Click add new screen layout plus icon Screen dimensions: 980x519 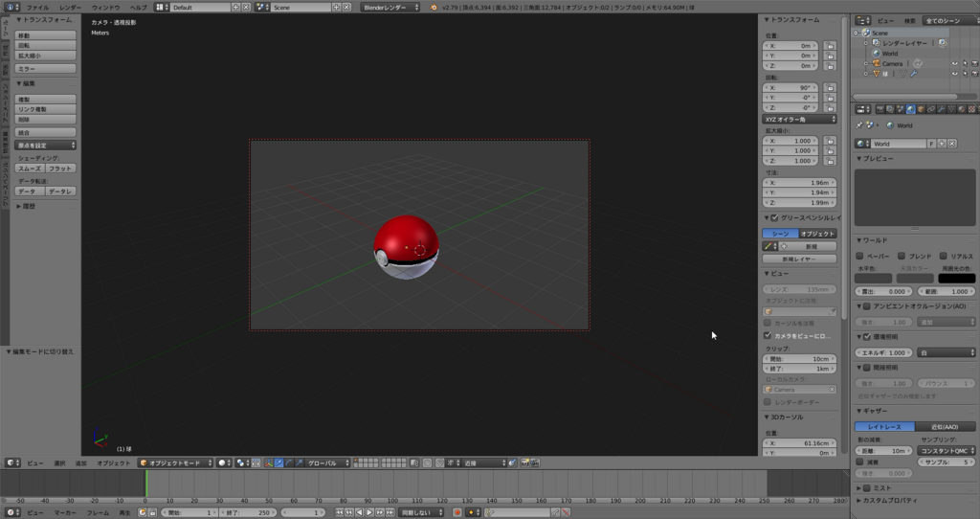tap(235, 7)
